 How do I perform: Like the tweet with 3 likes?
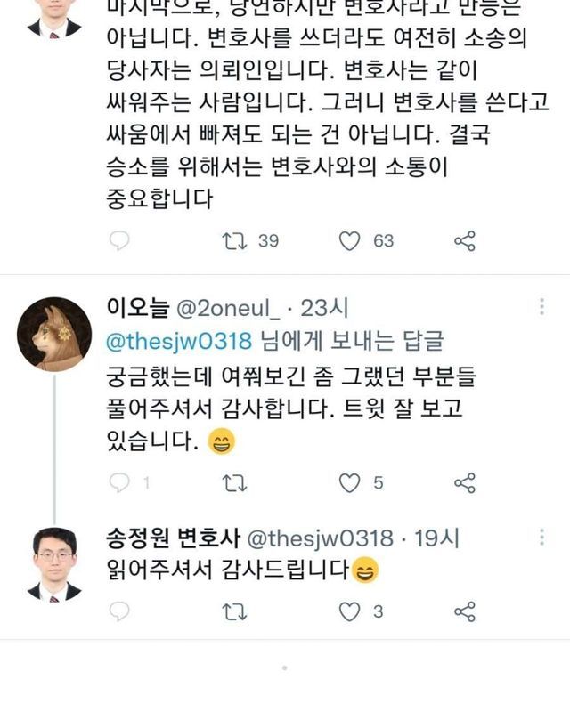[352, 611]
